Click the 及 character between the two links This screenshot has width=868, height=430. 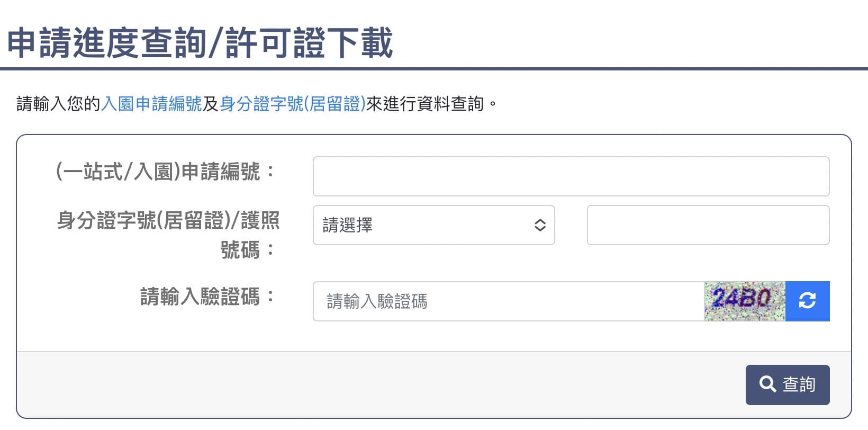pos(211,104)
